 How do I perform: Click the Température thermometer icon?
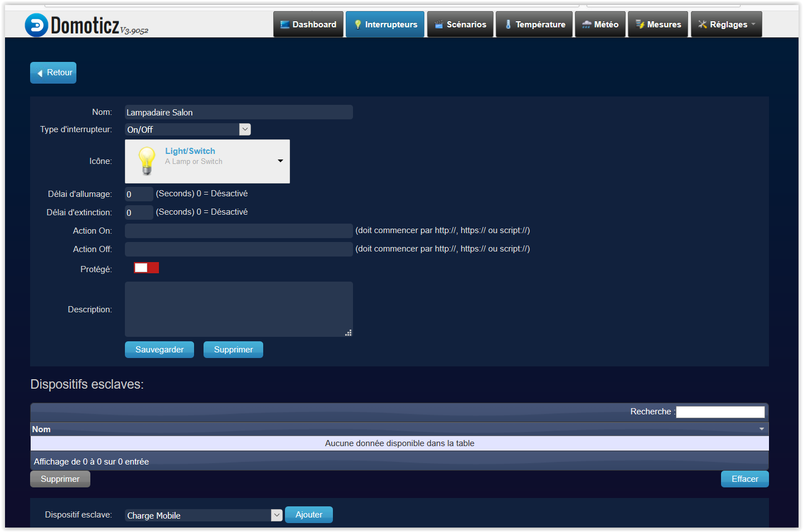[508, 25]
